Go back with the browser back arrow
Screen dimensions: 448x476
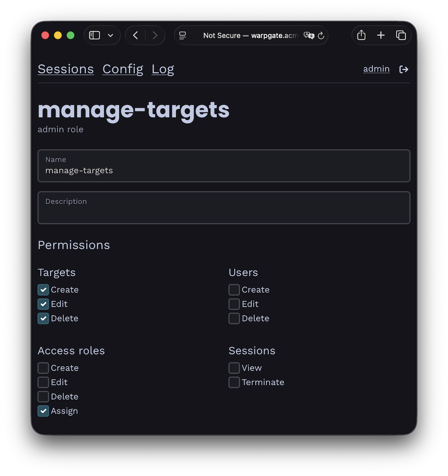click(x=135, y=35)
